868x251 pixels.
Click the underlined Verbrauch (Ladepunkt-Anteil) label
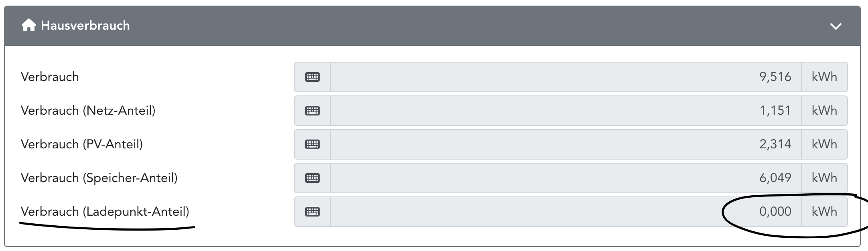[x=105, y=212]
